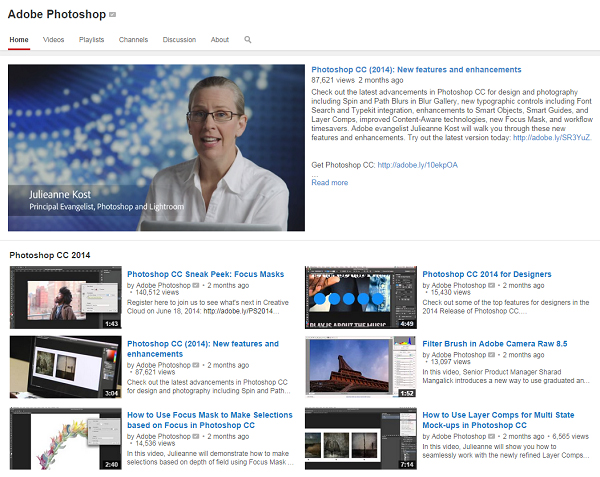Expand description with Read more
600x477 pixels.
(330, 183)
